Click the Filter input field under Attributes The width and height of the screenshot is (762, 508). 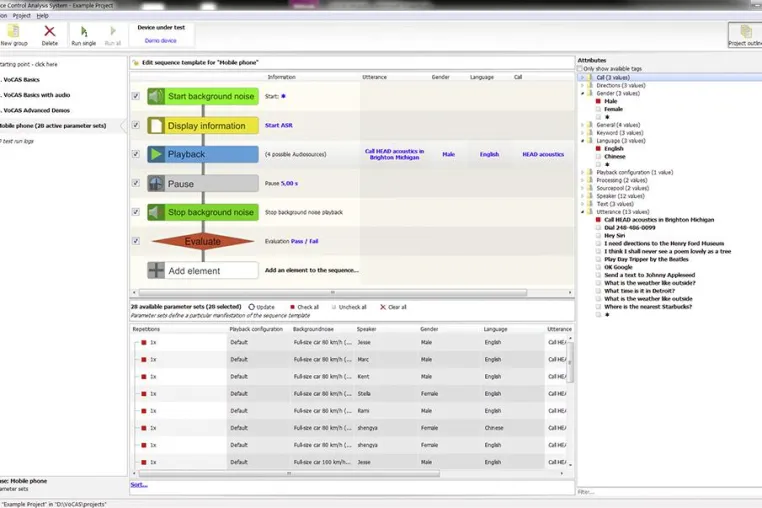669,492
